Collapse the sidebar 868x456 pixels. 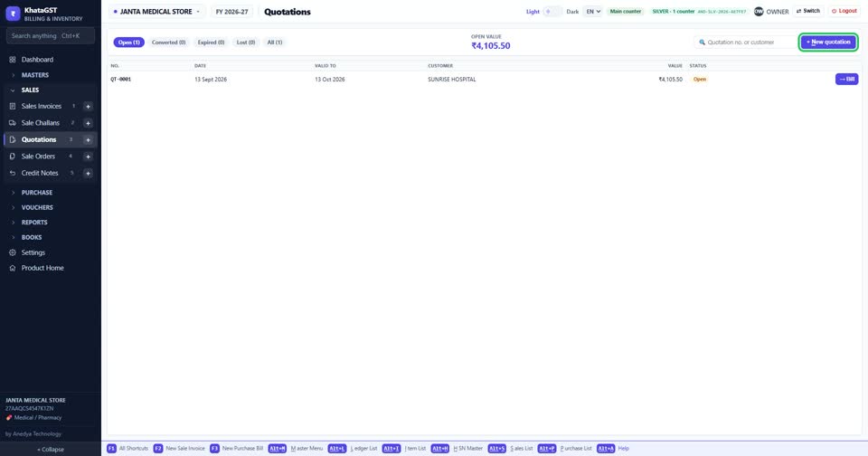[x=51, y=450]
